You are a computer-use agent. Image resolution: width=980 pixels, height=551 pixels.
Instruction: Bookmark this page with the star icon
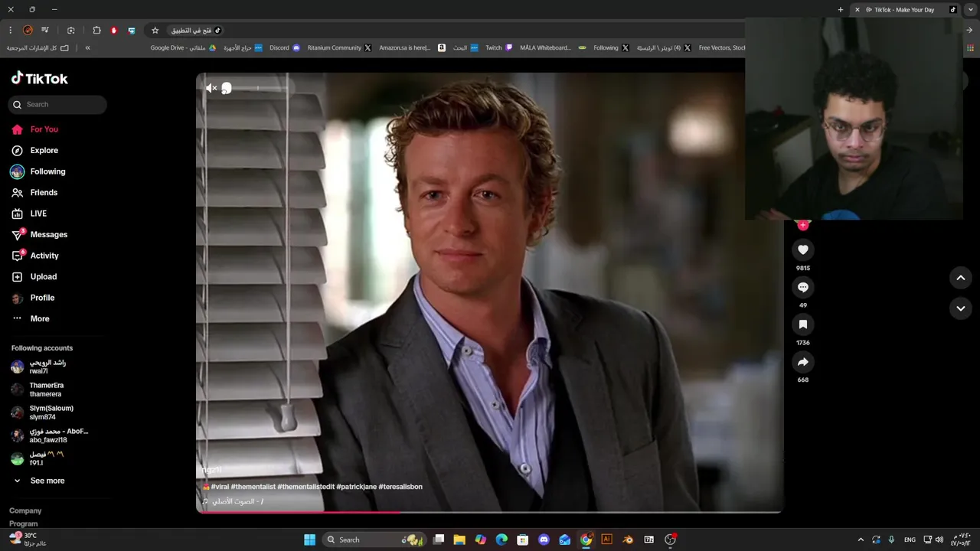[155, 31]
